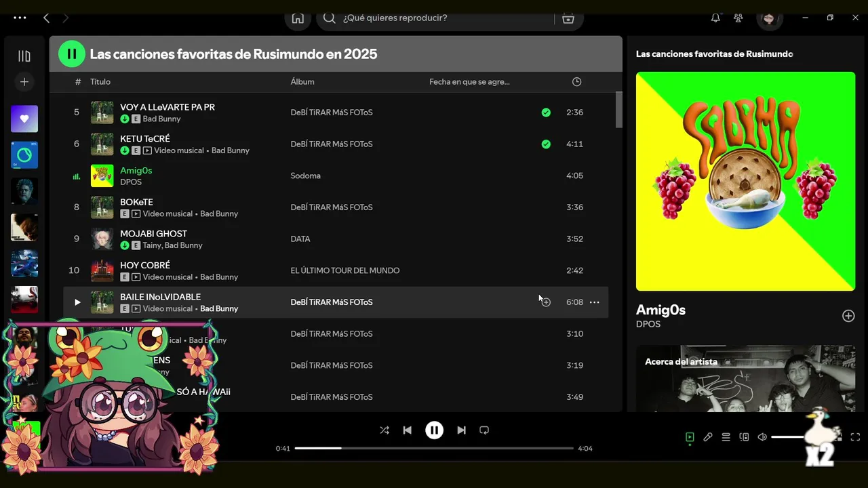Open EL ÚLTIMO TOUR DEL MUNDO album link
868x488 pixels.
tap(345, 270)
